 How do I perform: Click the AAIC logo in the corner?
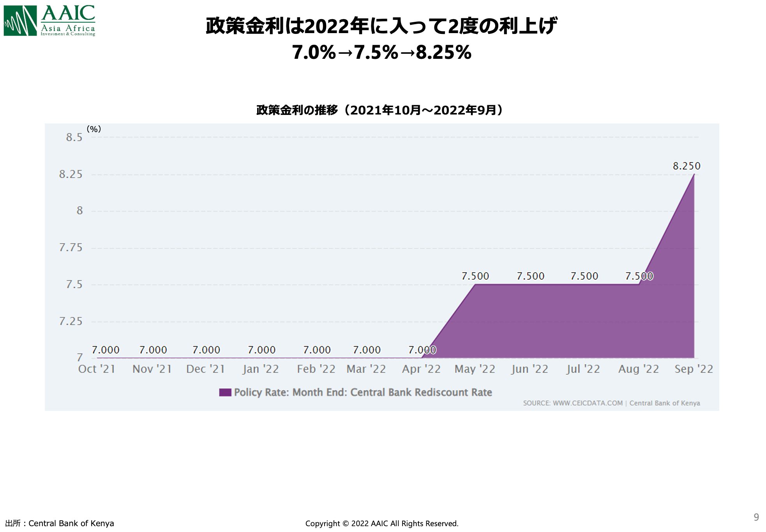pos(49,20)
